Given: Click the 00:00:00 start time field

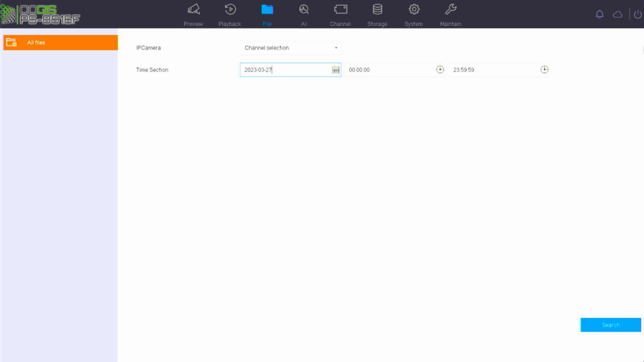Looking at the screenshot, I should (389, 70).
